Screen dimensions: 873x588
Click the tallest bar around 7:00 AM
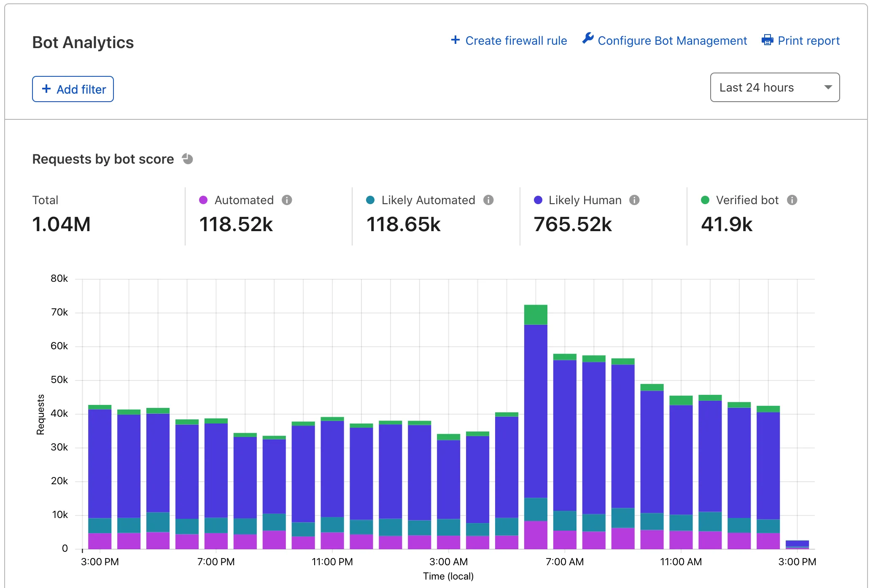[x=535, y=422]
